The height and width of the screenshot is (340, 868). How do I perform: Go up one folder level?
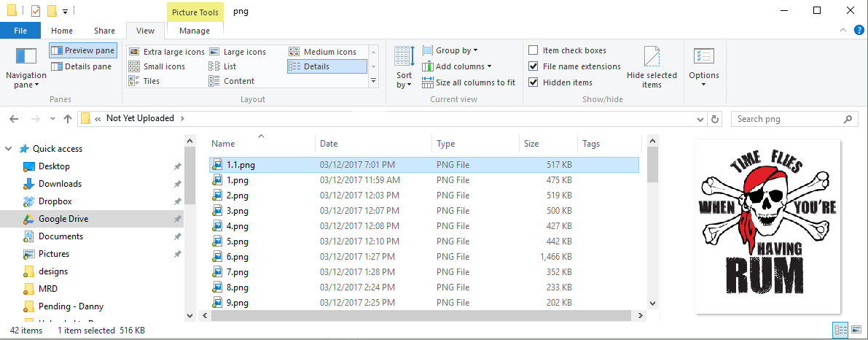coord(68,119)
